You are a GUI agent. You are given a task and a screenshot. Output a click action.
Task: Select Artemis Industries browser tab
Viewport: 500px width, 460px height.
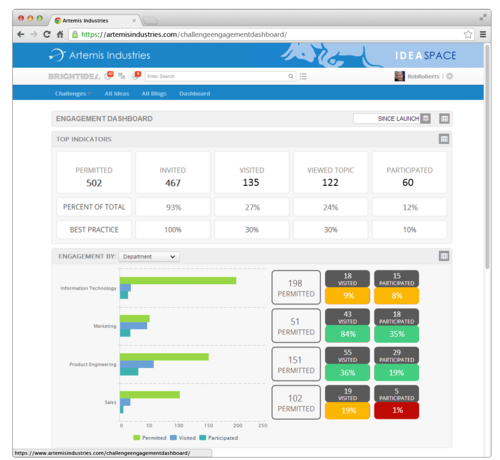[95, 20]
